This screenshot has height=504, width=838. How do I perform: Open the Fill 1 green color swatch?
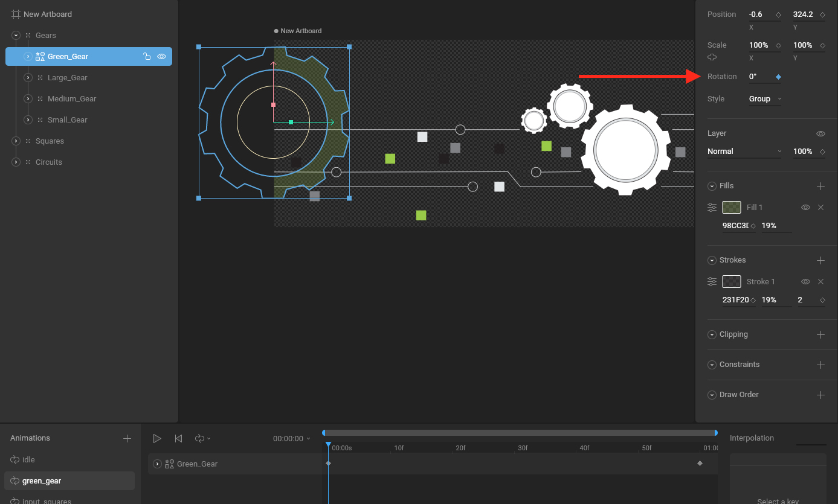coord(731,207)
